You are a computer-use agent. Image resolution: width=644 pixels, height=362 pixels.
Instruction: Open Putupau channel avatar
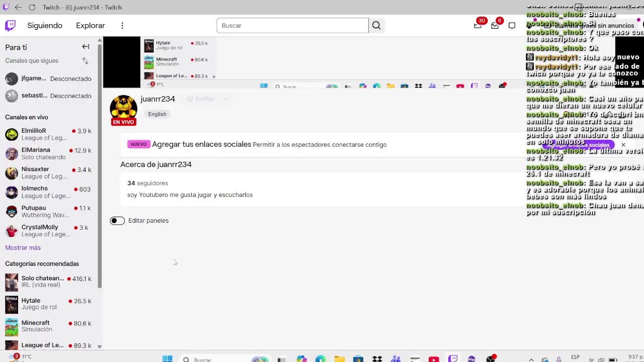click(x=12, y=211)
